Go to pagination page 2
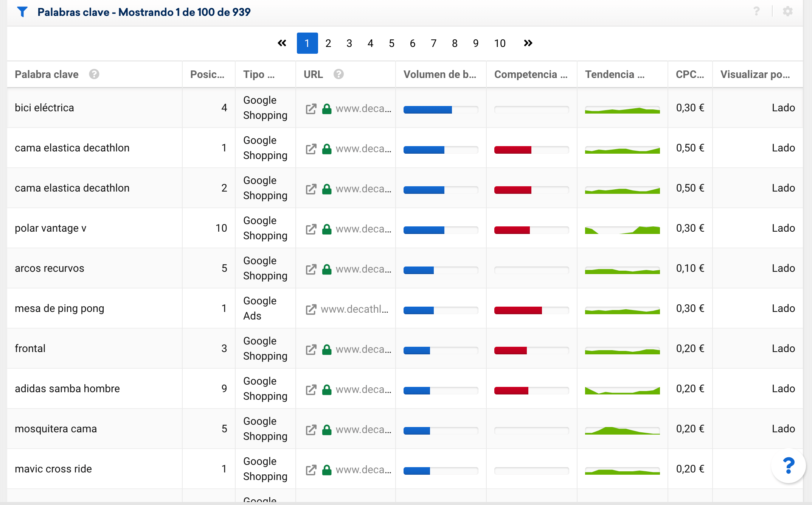Screen dimensions: 812x505 [328, 43]
